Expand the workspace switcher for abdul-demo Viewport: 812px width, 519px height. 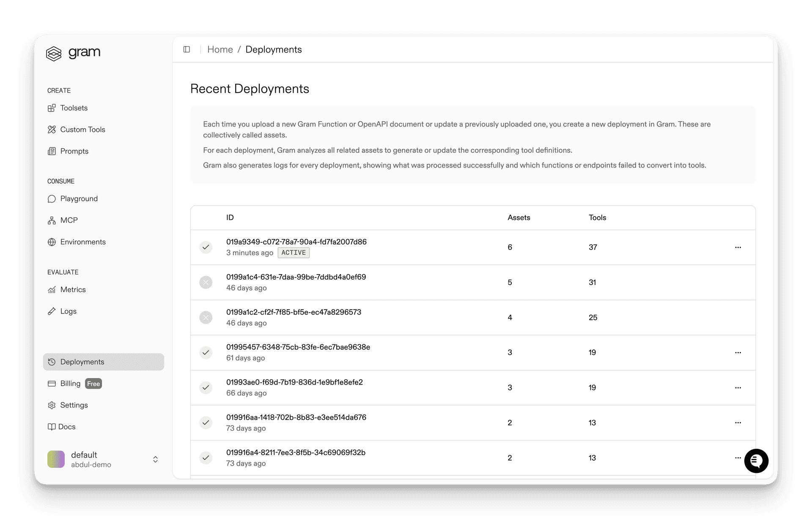tap(155, 459)
